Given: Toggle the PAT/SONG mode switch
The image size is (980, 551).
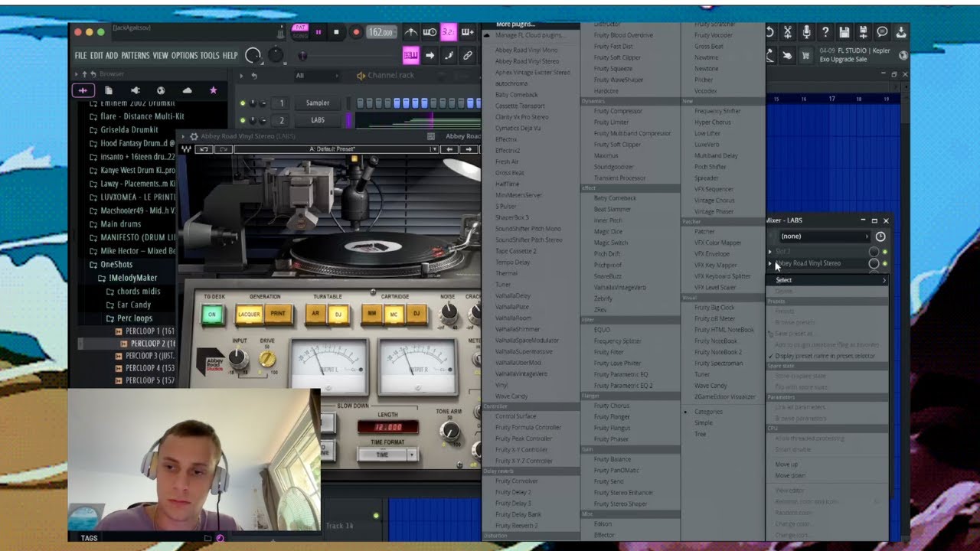Looking at the screenshot, I should coord(301,32).
